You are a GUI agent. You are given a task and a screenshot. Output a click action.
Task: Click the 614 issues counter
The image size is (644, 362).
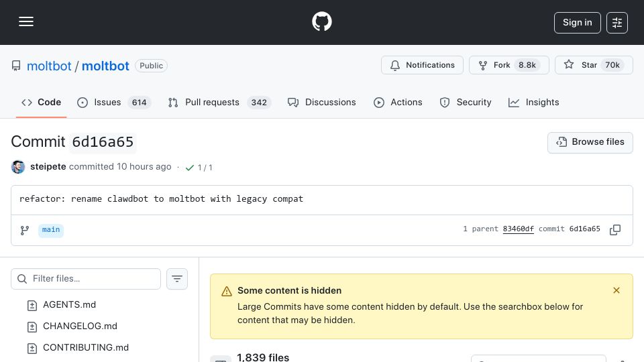(x=140, y=103)
